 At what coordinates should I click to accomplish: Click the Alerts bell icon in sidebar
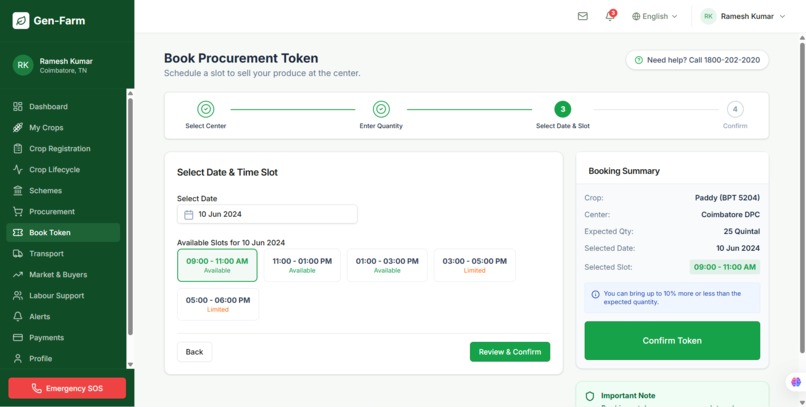point(18,317)
